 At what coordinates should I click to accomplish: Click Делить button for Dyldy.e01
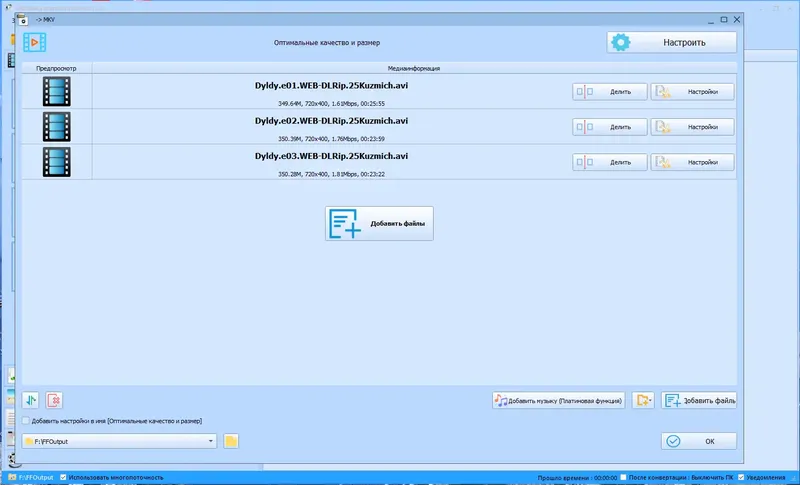(x=610, y=92)
